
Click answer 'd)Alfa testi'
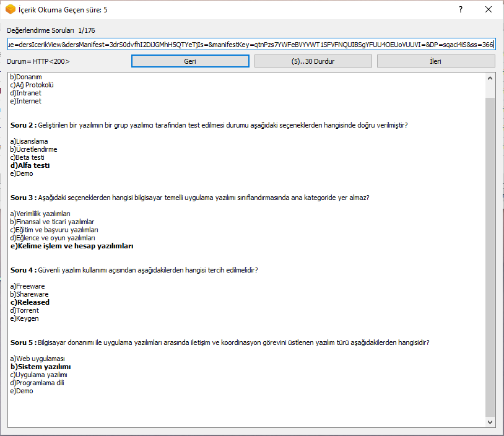pyautogui.click(x=30, y=165)
